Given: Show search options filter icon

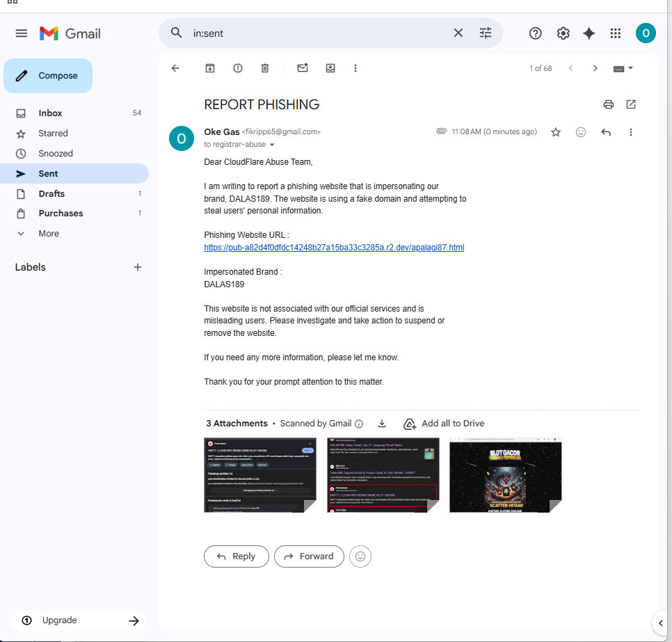Looking at the screenshot, I should pos(485,33).
